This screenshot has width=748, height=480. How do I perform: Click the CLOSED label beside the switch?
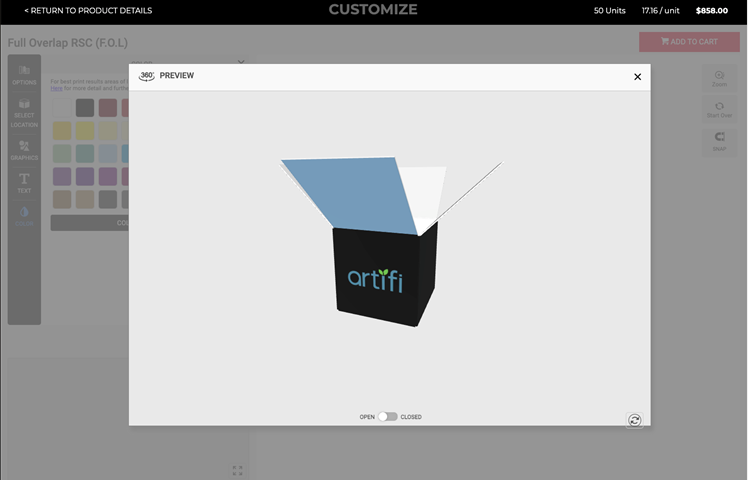click(411, 417)
